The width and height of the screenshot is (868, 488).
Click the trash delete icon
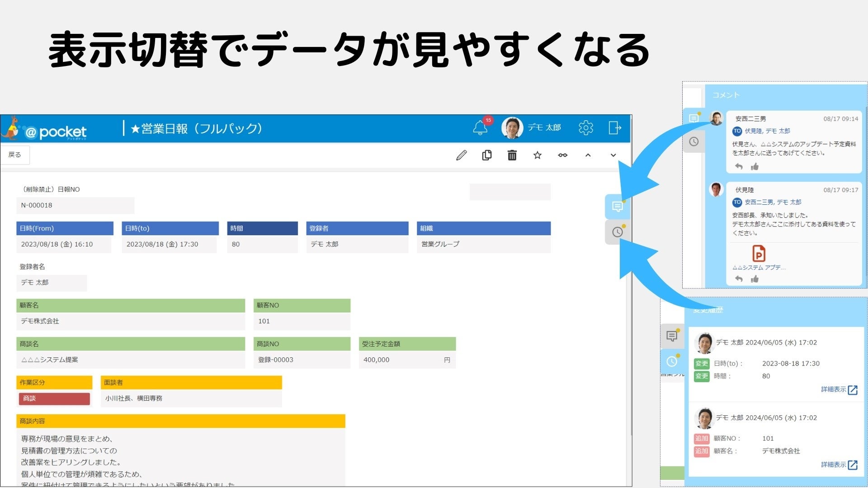pyautogui.click(x=512, y=155)
